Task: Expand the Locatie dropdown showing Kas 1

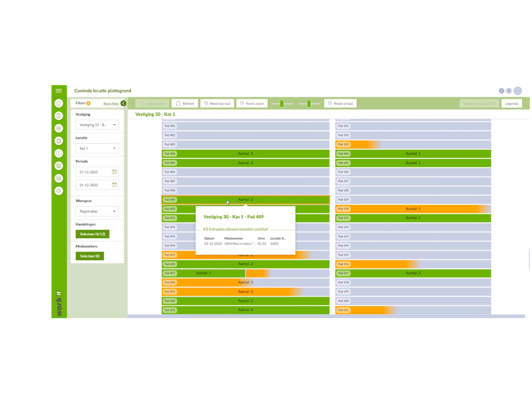Action: click(97, 149)
